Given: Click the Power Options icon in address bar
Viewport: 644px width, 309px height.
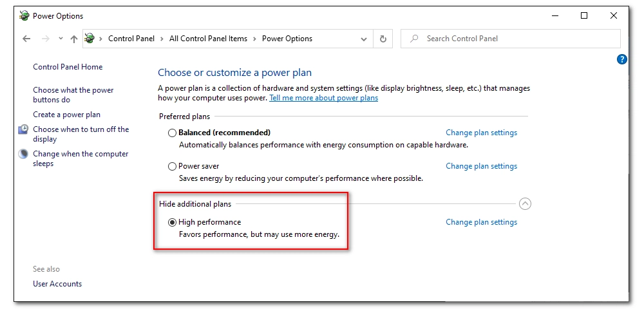Looking at the screenshot, I should [x=90, y=39].
